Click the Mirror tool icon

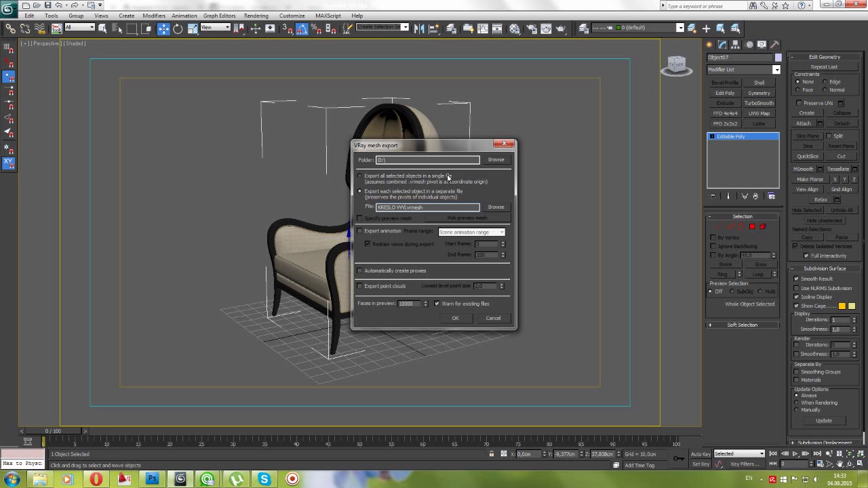[x=418, y=28]
